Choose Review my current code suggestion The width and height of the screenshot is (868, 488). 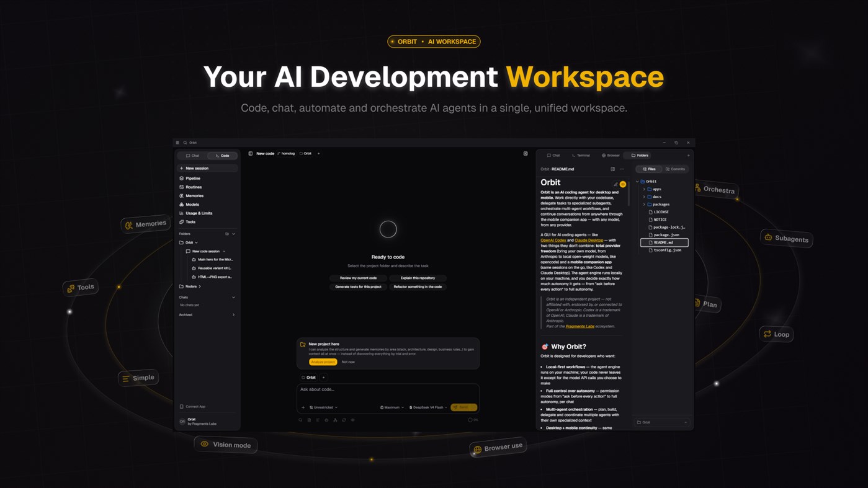(358, 278)
